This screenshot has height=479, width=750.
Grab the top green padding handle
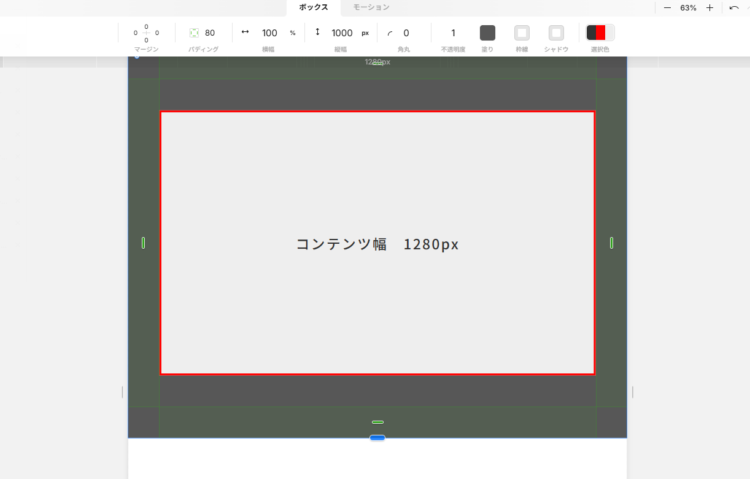tap(377, 63)
